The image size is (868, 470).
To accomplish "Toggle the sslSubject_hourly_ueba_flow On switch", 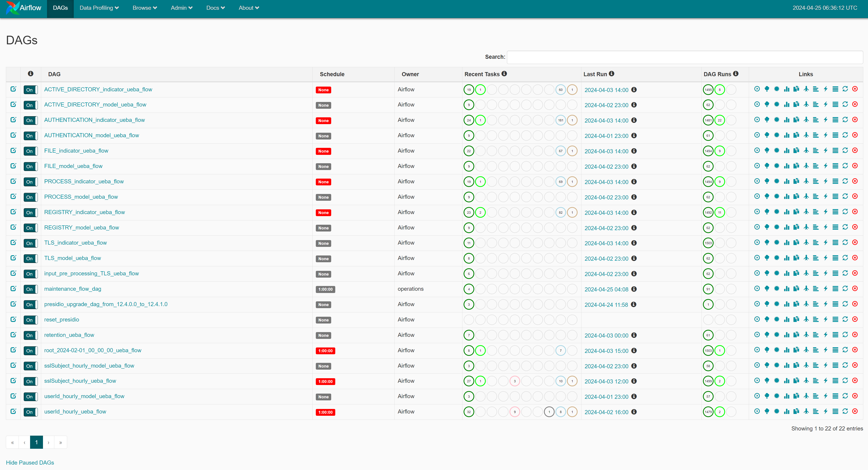I will 30,381.
